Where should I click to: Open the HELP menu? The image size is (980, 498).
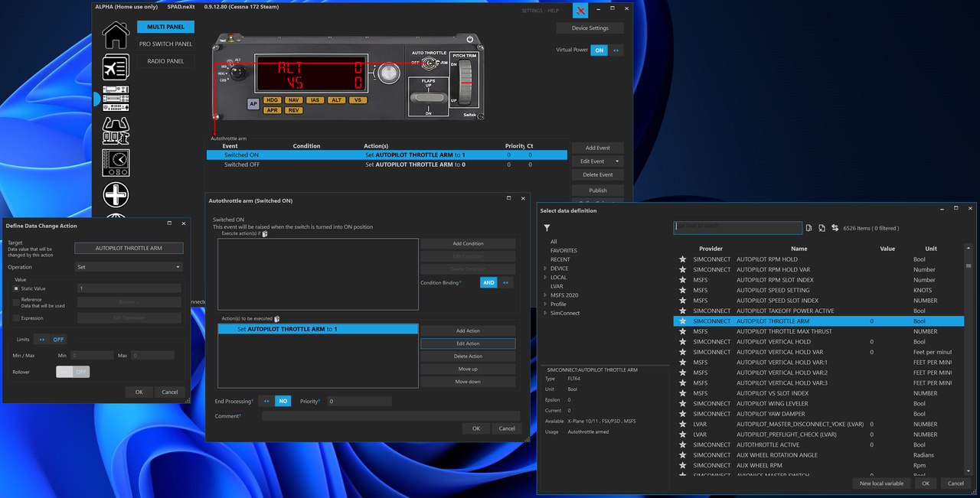(553, 11)
